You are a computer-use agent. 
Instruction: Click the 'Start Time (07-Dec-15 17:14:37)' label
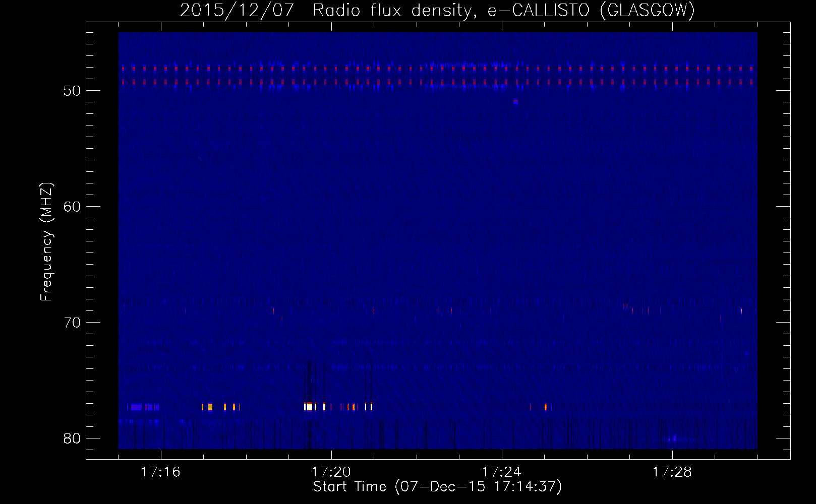coord(437,487)
